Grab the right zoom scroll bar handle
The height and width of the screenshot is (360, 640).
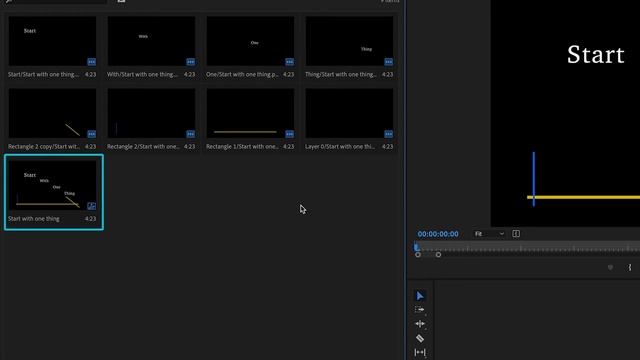click(x=438, y=255)
